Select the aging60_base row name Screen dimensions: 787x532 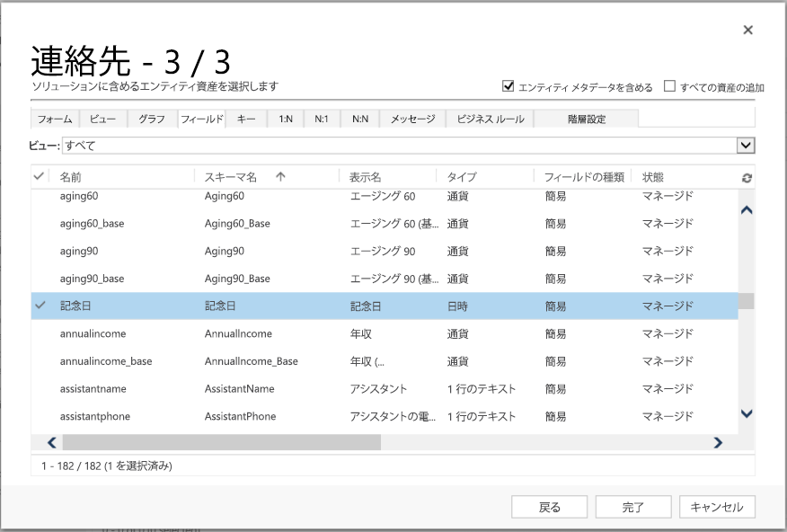(x=92, y=224)
